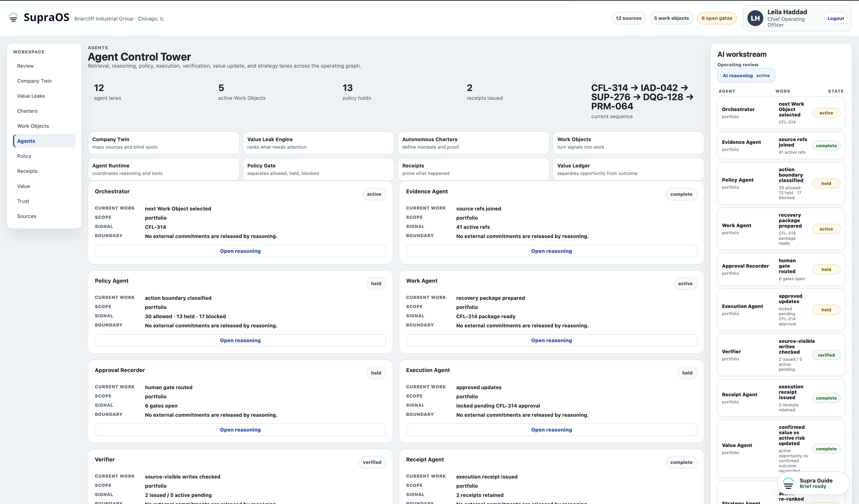This screenshot has width=859, height=504.
Task: Click the LH user avatar
Action: click(x=755, y=18)
